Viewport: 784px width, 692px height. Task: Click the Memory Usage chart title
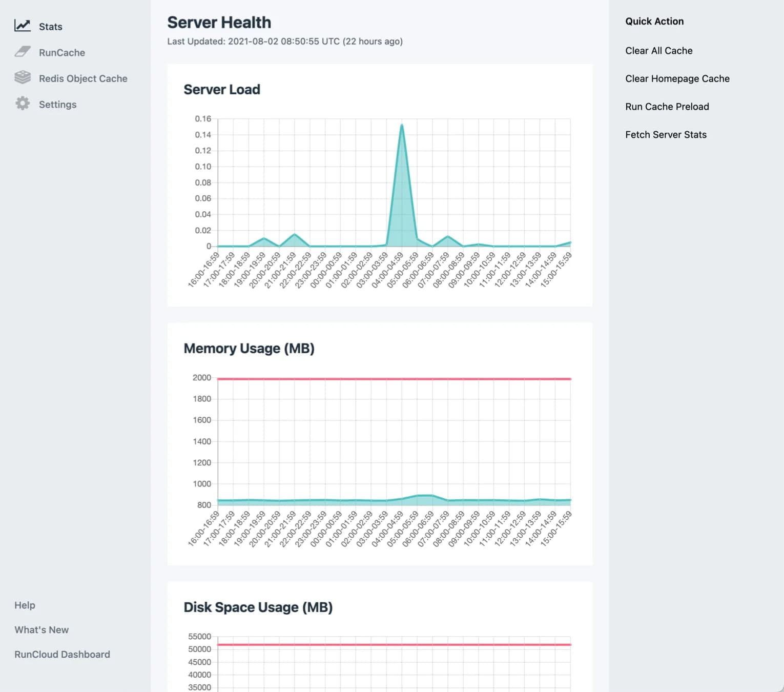pyautogui.click(x=249, y=348)
